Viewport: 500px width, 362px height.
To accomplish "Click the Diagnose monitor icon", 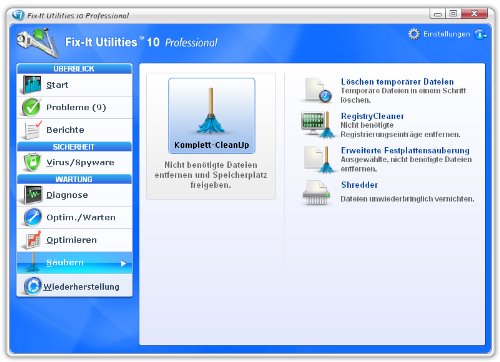I will click(x=32, y=195).
